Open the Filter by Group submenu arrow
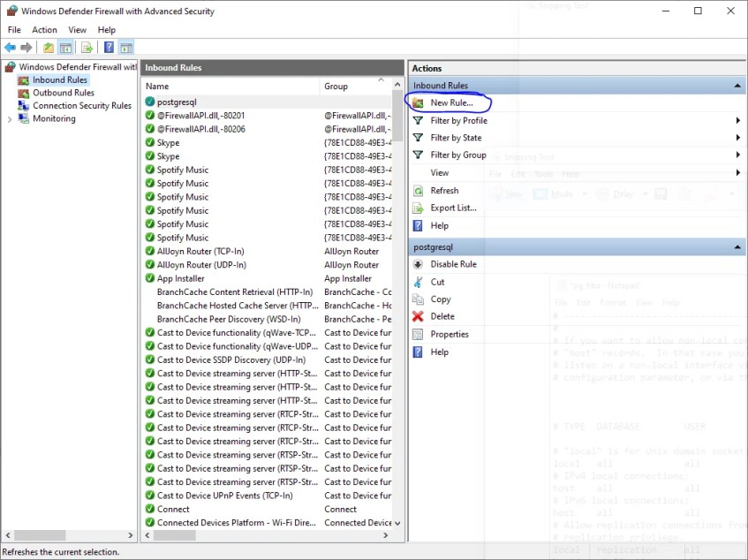 [738, 155]
